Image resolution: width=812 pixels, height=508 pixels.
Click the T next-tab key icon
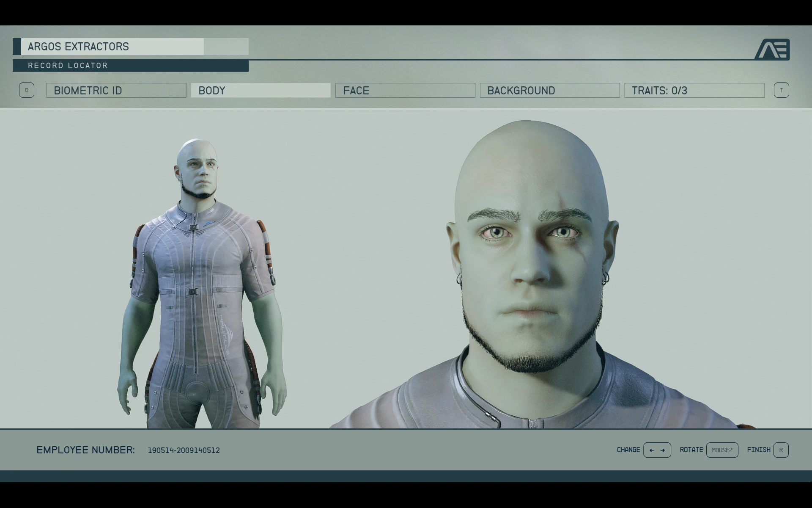click(781, 90)
